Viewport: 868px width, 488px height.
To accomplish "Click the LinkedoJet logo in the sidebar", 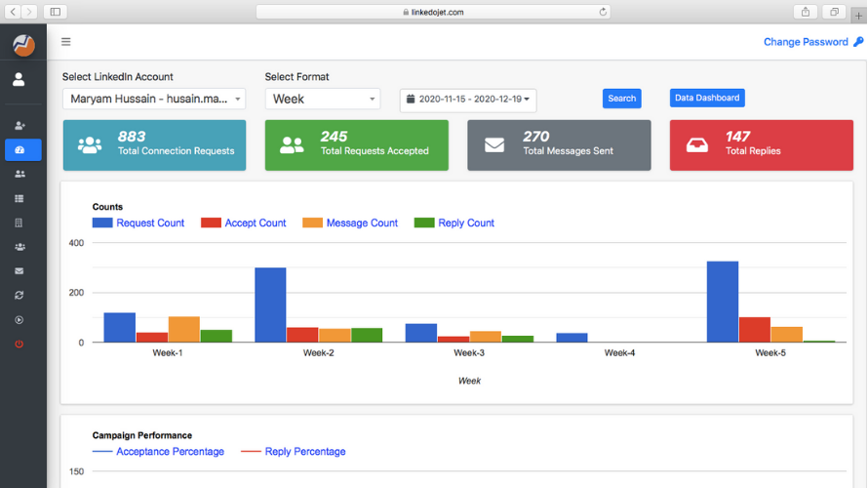I will point(23,45).
